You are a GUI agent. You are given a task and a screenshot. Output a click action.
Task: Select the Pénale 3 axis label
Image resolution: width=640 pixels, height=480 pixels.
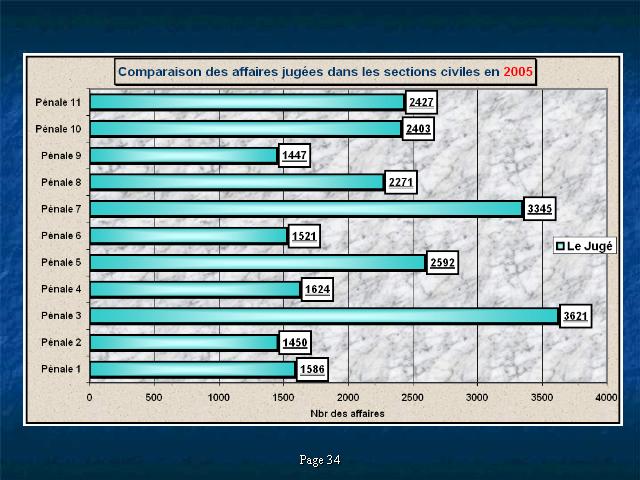[61, 316]
